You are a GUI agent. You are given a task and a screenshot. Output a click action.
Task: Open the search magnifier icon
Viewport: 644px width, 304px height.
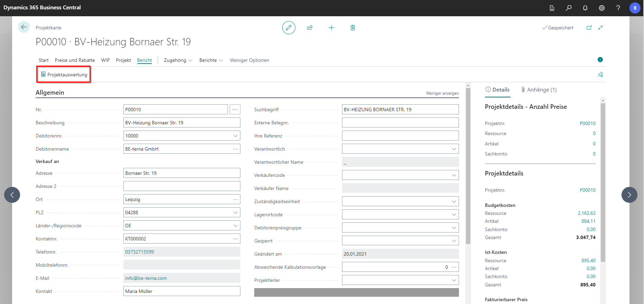click(569, 8)
